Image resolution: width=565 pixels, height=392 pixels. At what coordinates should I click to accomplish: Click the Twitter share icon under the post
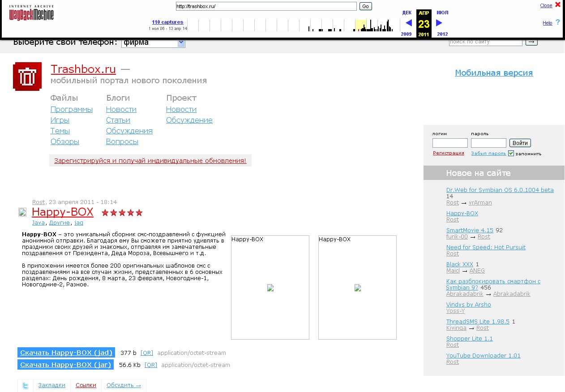click(x=26, y=386)
